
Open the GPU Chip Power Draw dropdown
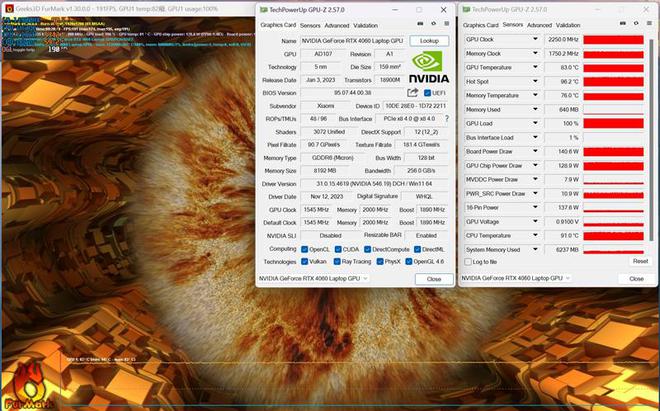tap(535, 165)
